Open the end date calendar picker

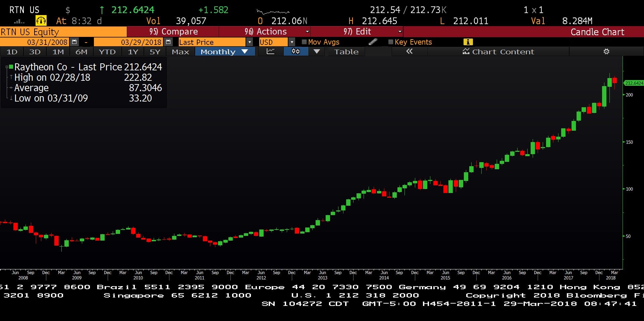[x=168, y=42]
